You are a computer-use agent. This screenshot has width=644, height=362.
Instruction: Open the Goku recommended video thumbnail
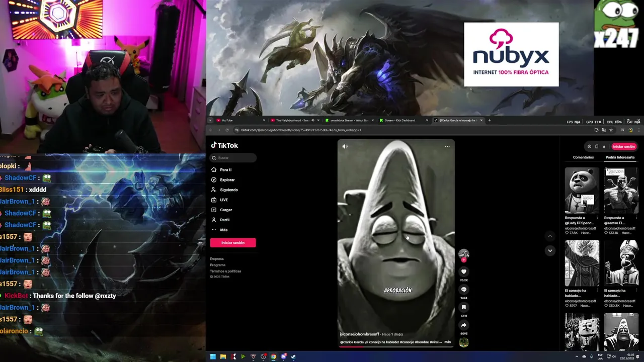[x=582, y=263]
